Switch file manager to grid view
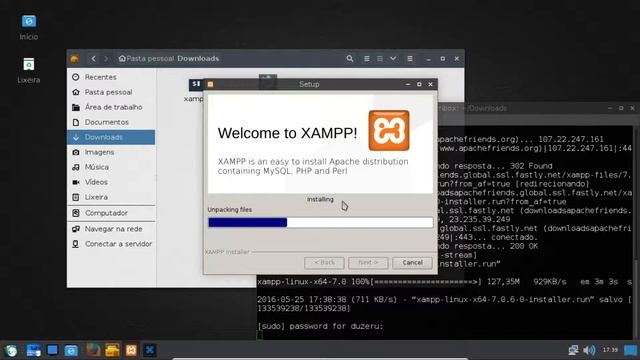Image resolution: width=640 pixels, height=360 pixels. (380, 58)
